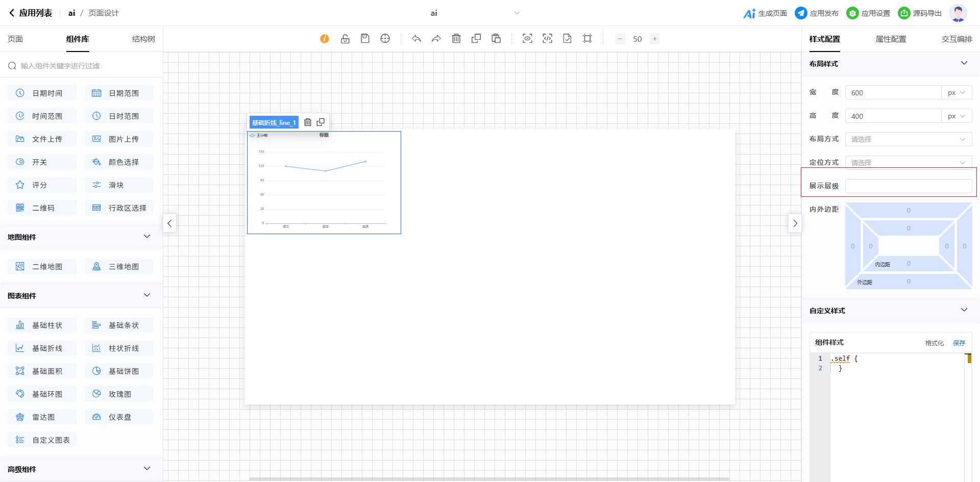Click the orange info icon
Viewport: 980px width, 482px height.
click(x=325, y=39)
